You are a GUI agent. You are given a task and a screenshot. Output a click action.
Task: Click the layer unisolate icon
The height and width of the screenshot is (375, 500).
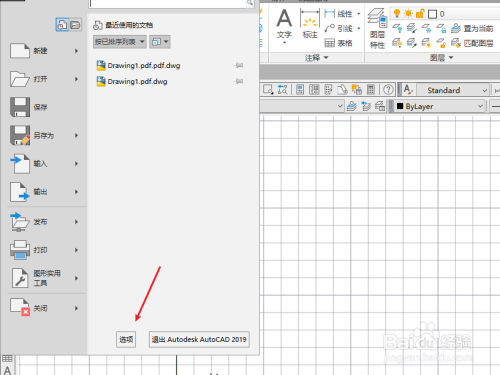[x=411, y=43]
